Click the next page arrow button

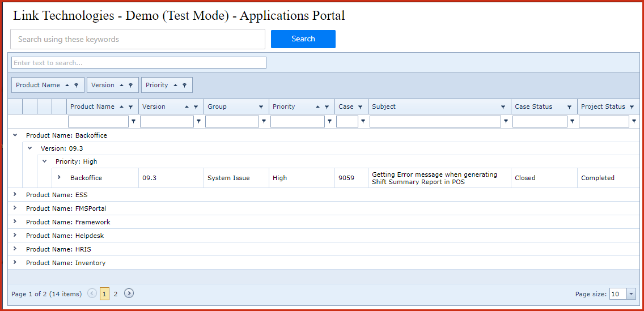[x=129, y=293]
